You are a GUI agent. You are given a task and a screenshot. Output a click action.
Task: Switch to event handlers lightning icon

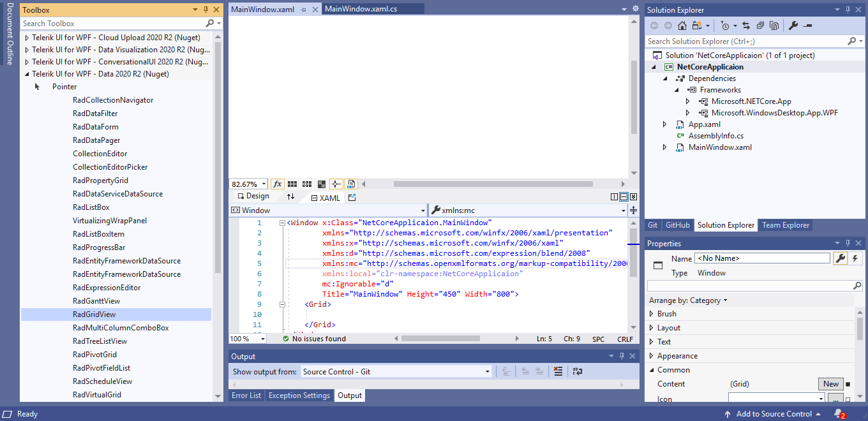click(x=855, y=258)
